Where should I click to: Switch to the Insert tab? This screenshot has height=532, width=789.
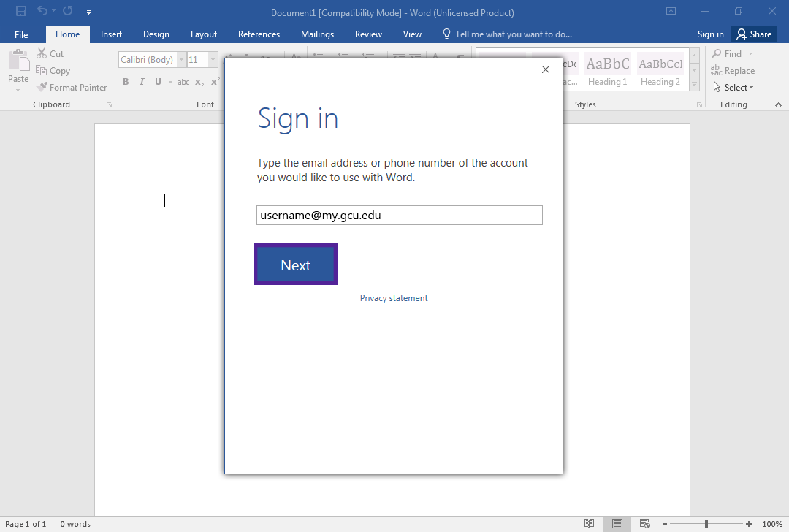pos(111,34)
